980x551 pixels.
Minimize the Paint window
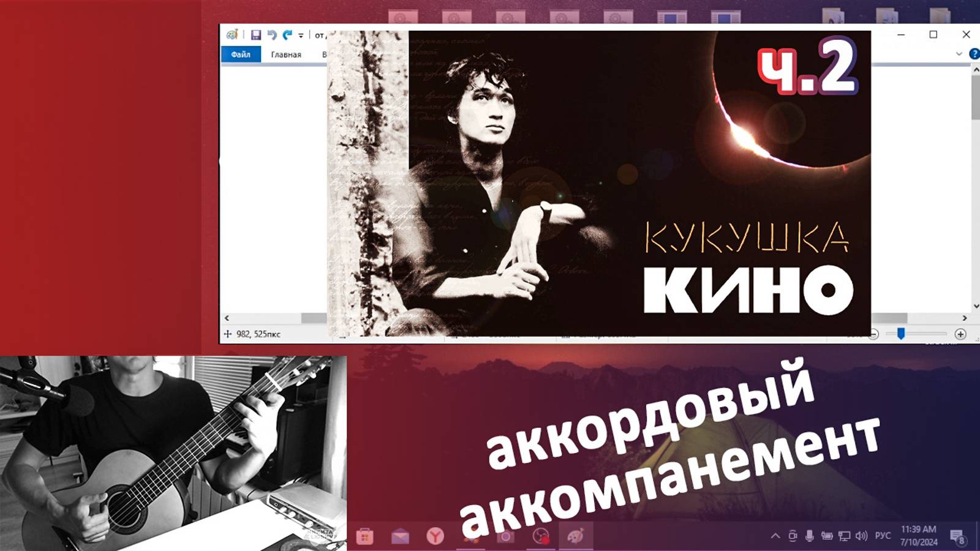point(901,34)
